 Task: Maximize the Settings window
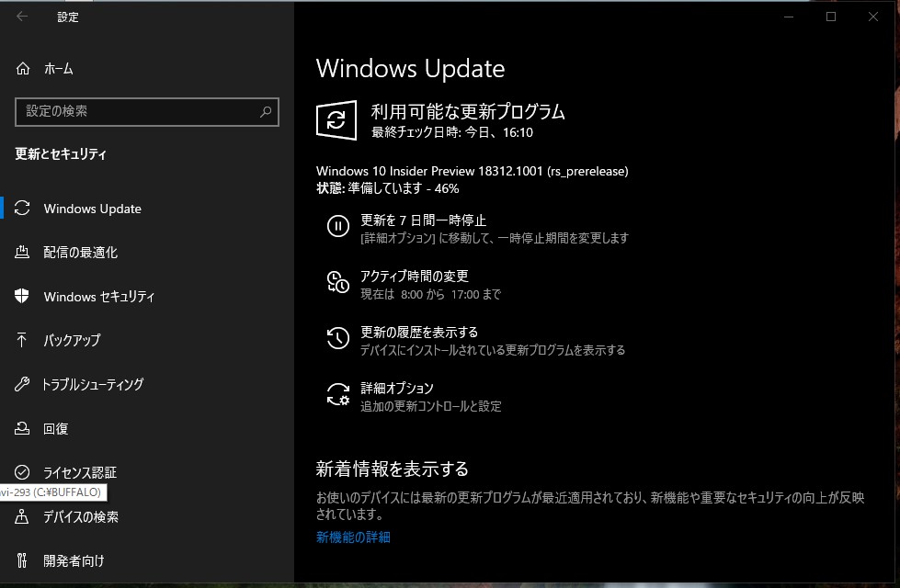click(x=831, y=17)
